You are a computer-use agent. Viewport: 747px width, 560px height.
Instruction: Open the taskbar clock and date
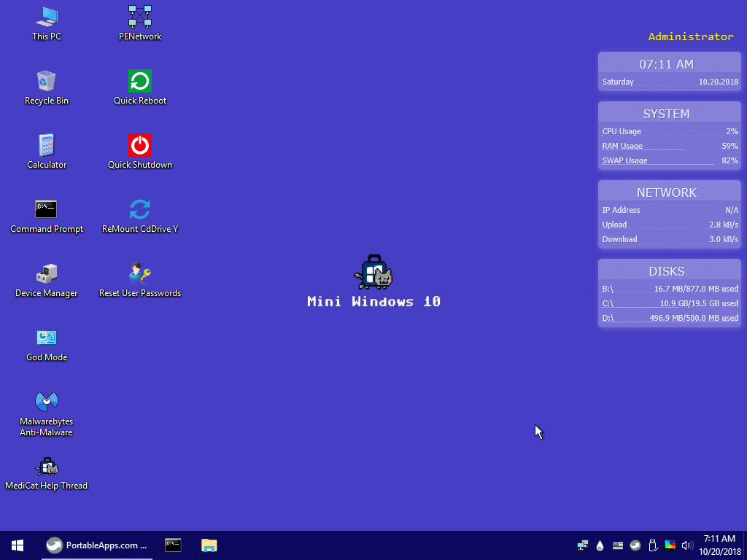[720, 545]
